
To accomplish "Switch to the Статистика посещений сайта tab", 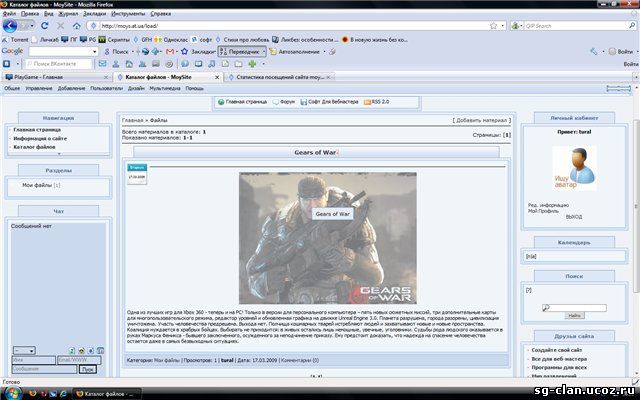I will pos(280,77).
